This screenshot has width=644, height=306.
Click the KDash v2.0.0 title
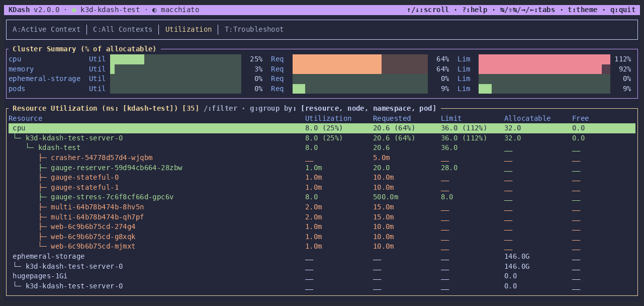34,10
